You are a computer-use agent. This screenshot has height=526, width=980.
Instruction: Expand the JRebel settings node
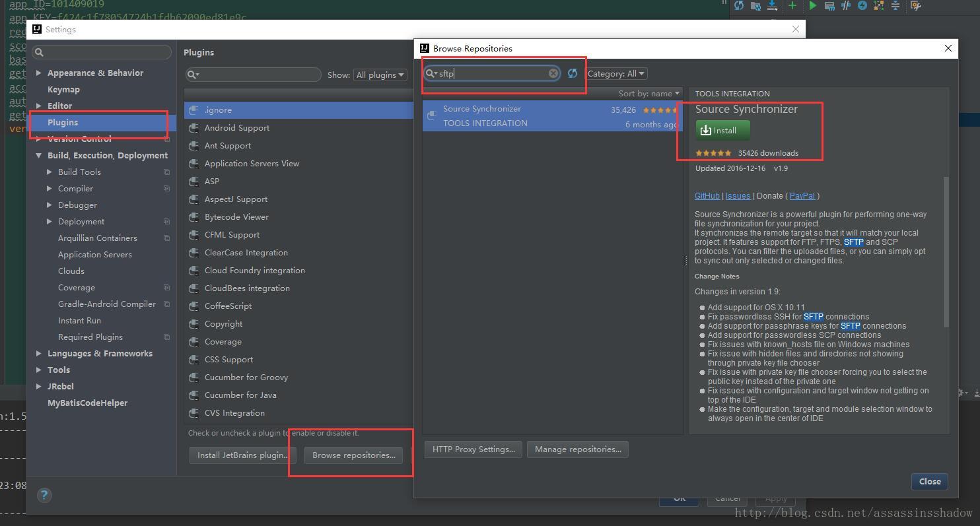click(38, 387)
